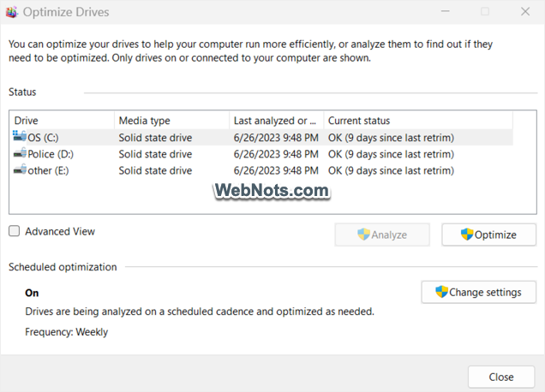Open Change settings for scheduled optimization

point(479,293)
